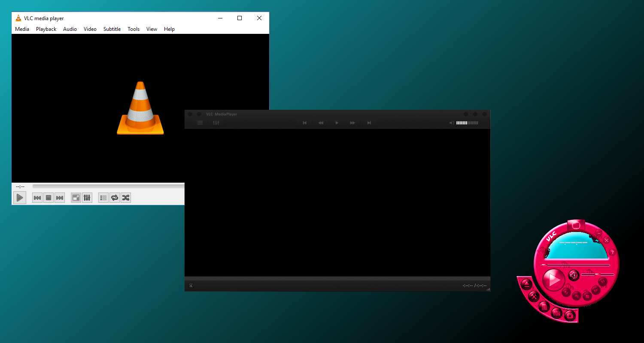644x343 pixels.
Task: Open the Playback menu
Action: click(x=46, y=29)
